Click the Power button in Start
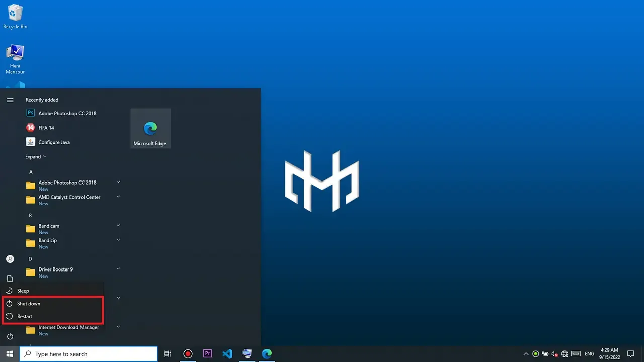644x362 pixels. point(10,336)
